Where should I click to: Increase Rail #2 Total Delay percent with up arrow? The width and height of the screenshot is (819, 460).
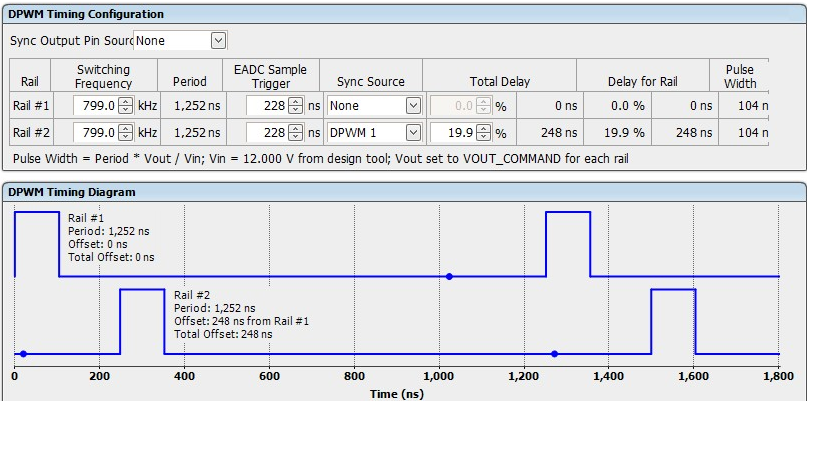click(484, 128)
